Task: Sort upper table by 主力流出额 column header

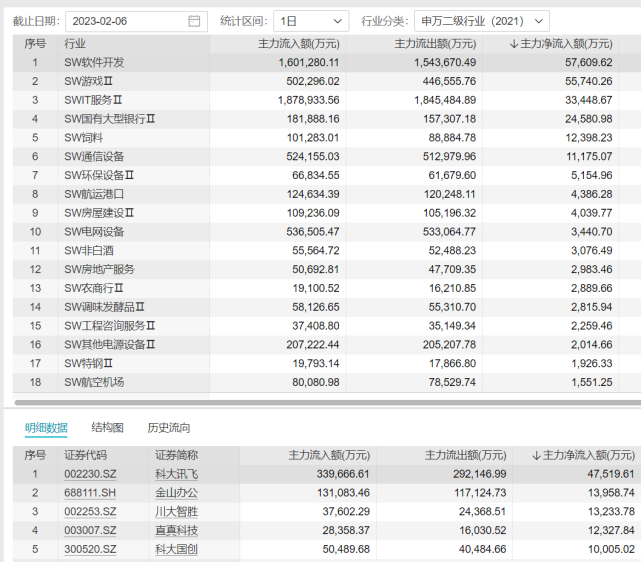Action: (x=435, y=44)
